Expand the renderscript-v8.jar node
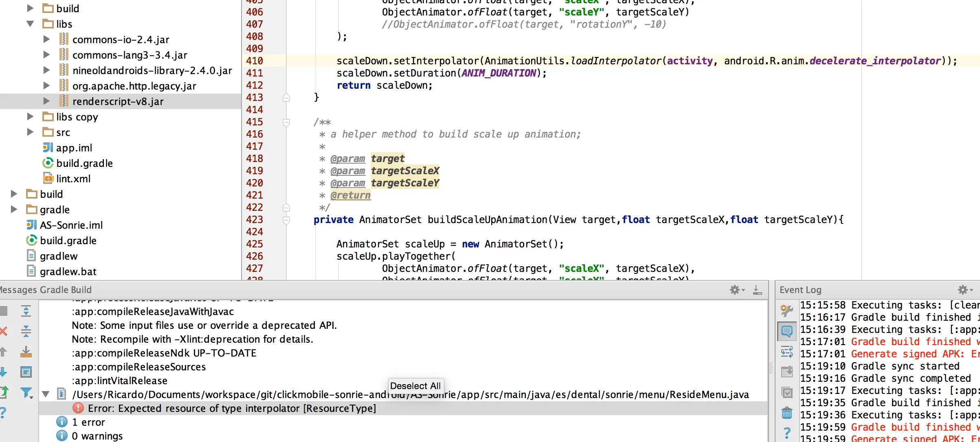The height and width of the screenshot is (442, 980). [x=46, y=101]
